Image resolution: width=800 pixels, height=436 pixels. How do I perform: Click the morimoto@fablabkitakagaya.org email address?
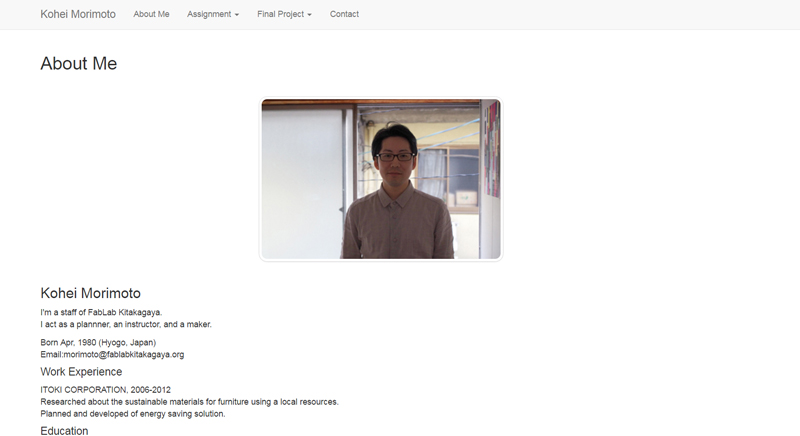click(x=124, y=354)
